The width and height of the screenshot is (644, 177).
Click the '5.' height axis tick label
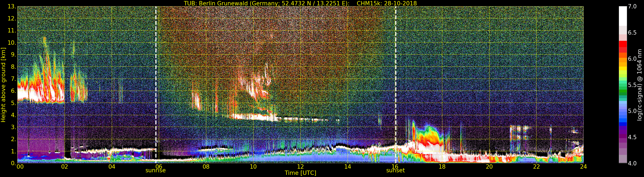(x=14, y=103)
